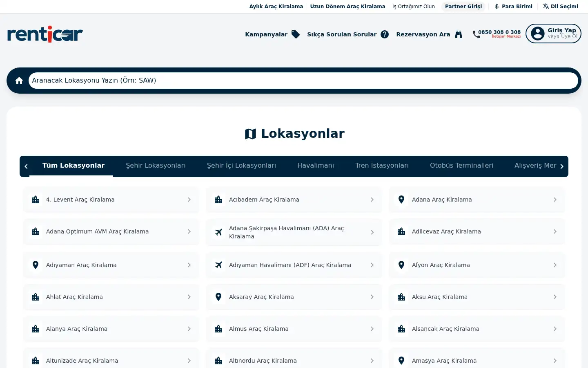Image resolution: width=588 pixels, height=368 pixels.
Task: Click the map pin icon beside Amasya
Action: pyautogui.click(x=401, y=361)
